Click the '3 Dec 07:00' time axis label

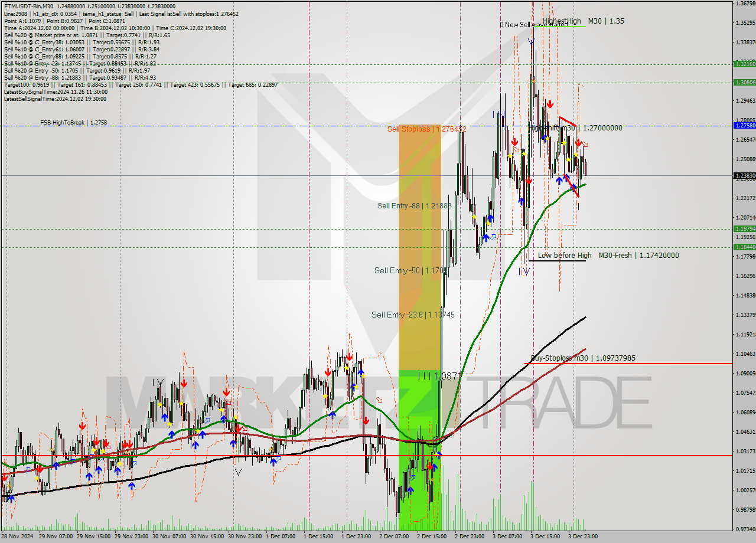tap(508, 537)
